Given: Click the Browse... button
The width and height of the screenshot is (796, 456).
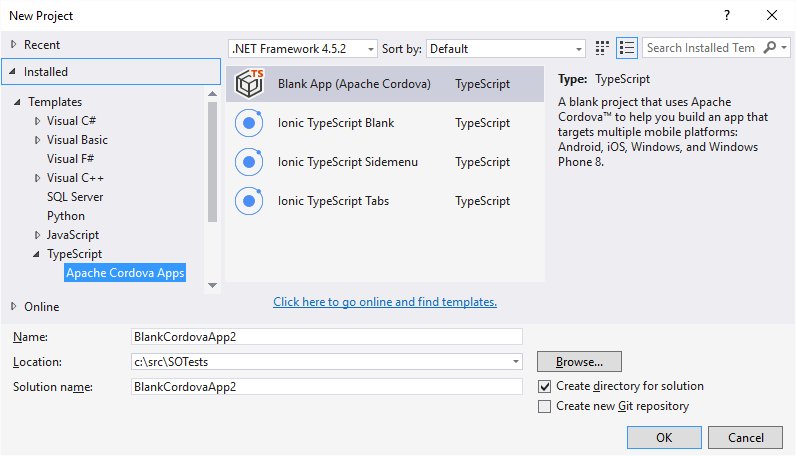Looking at the screenshot, I should 579,362.
